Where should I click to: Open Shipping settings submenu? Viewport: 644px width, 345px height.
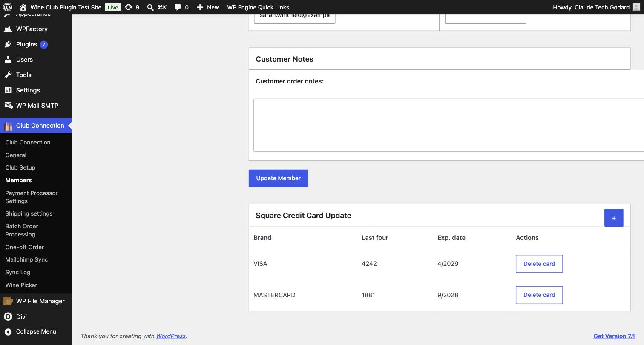coord(29,213)
